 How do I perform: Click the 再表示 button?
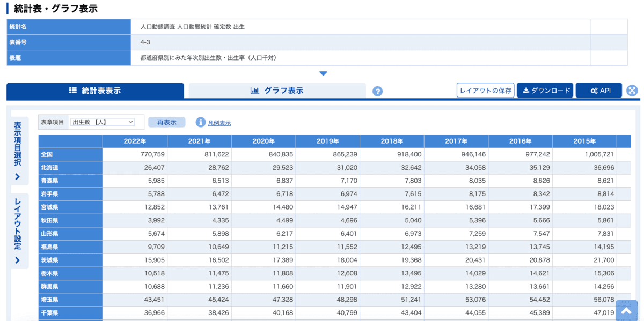[x=167, y=122]
